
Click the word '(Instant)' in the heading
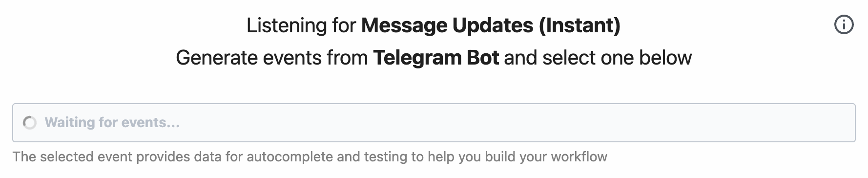tap(579, 25)
